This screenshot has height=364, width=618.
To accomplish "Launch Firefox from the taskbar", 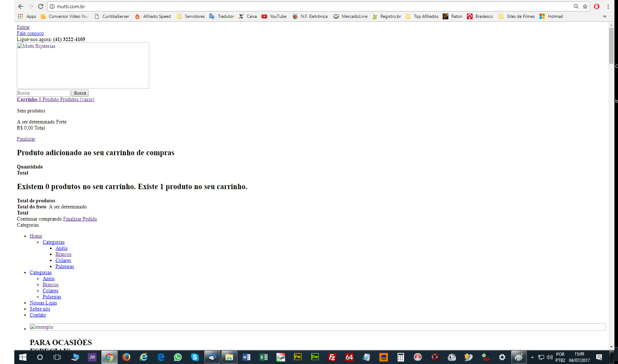I will 126,357.
